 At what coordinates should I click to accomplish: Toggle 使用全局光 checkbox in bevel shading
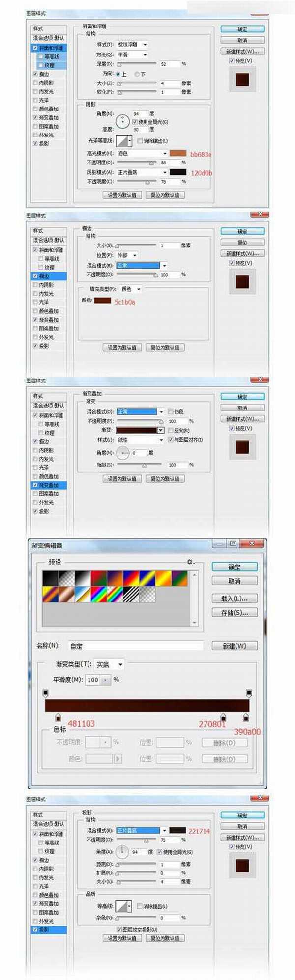134,121
